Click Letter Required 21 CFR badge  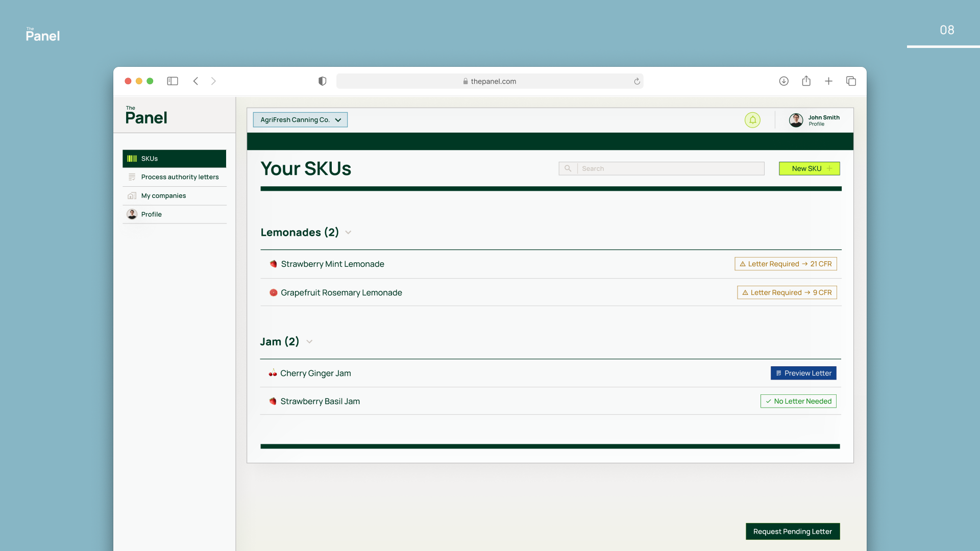pos(786,264)
